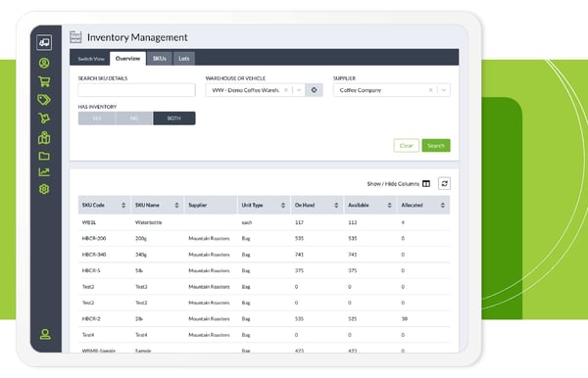
Task: Sort the table by Allocated
Action: (443, 205)
